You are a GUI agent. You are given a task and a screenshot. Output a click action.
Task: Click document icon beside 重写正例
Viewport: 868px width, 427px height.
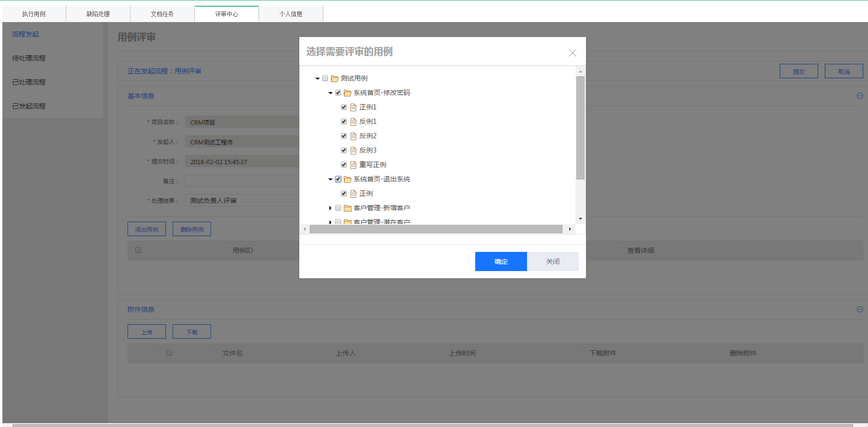(353, 165)
